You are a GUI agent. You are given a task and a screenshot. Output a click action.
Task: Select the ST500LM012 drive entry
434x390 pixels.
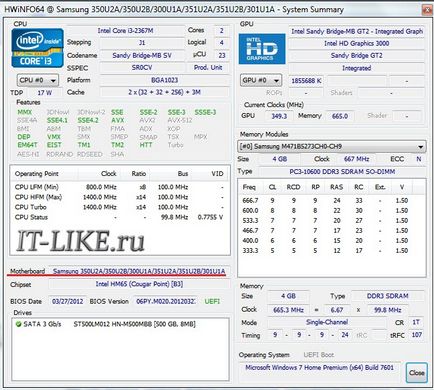coord(134,324)
